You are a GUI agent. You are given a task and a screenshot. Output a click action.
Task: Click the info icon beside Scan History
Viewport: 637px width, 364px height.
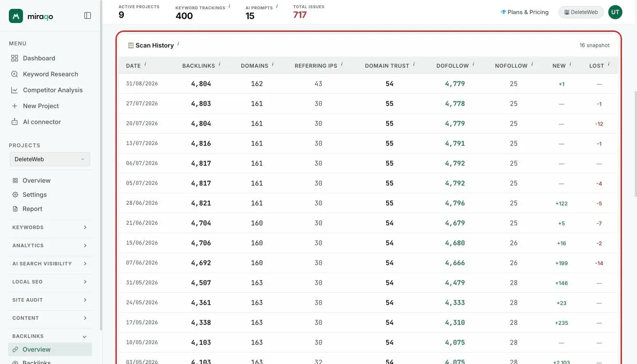tap(178, 44)
